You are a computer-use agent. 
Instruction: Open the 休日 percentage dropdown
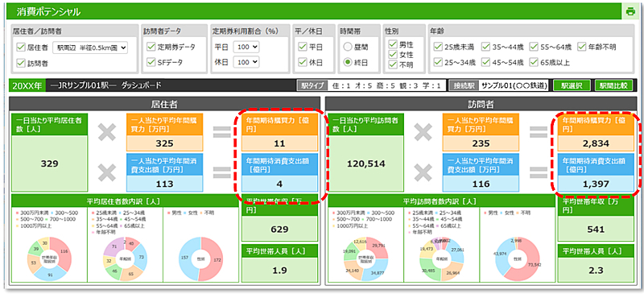[246, 62]
